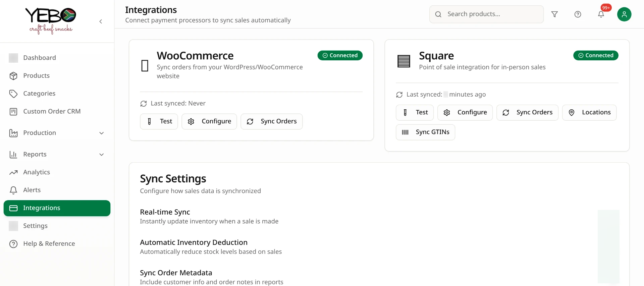Configure the Square integration
Screen dimensions: 644x286
(465, 112)
